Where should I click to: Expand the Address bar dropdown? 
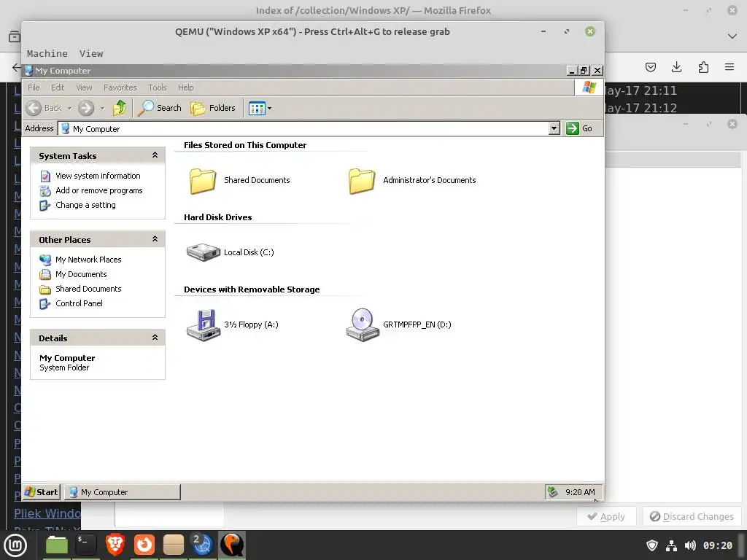pos(554,128)
